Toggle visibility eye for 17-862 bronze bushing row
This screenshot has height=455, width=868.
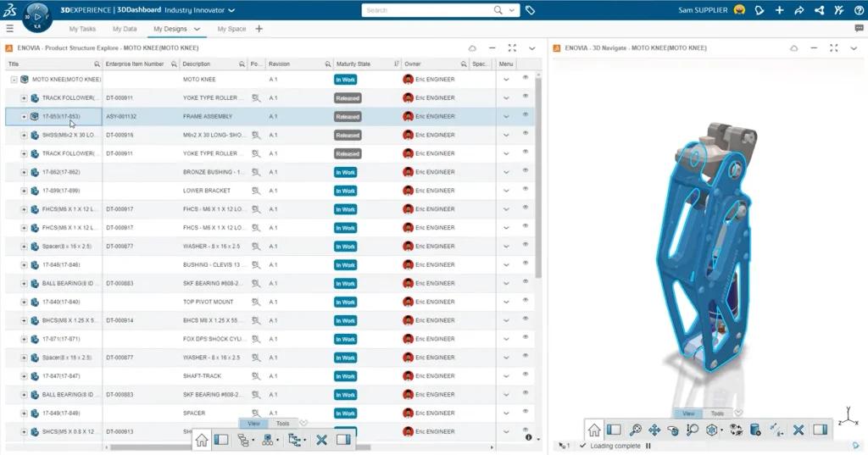coord(526,171)
